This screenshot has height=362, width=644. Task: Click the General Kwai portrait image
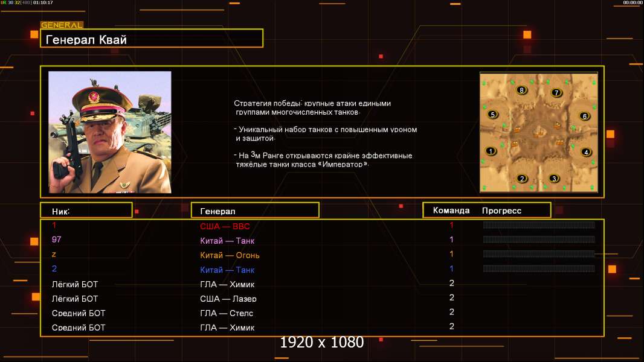[x=109, y=132]
